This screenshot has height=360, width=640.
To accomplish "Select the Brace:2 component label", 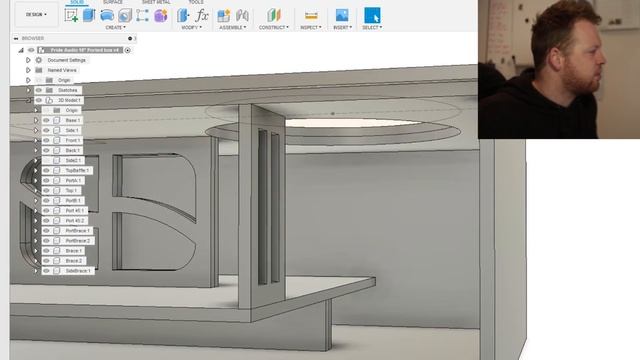I will [x=74, y=261].
